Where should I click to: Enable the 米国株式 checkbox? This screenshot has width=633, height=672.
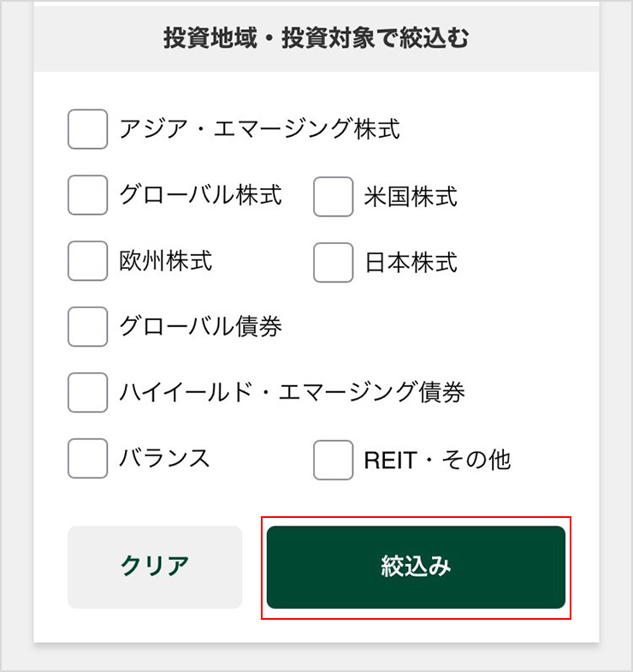334,197
